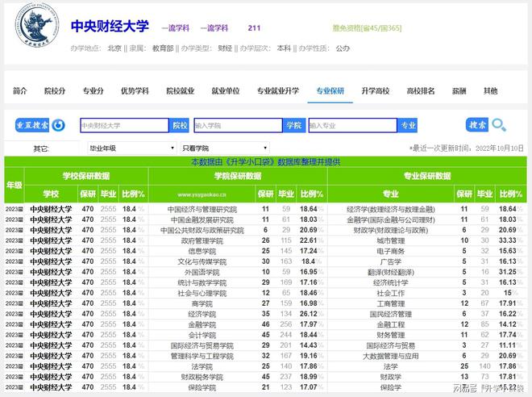The image size is (532, 397).
Task: Open the 就业单位 tab
Action: coord(226,90)
